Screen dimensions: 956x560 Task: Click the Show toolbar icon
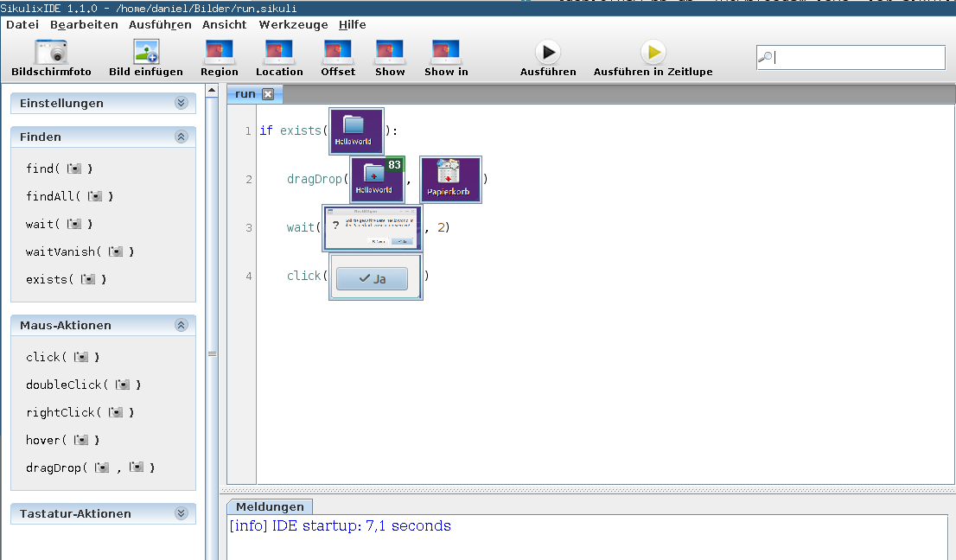pos(390,53)
